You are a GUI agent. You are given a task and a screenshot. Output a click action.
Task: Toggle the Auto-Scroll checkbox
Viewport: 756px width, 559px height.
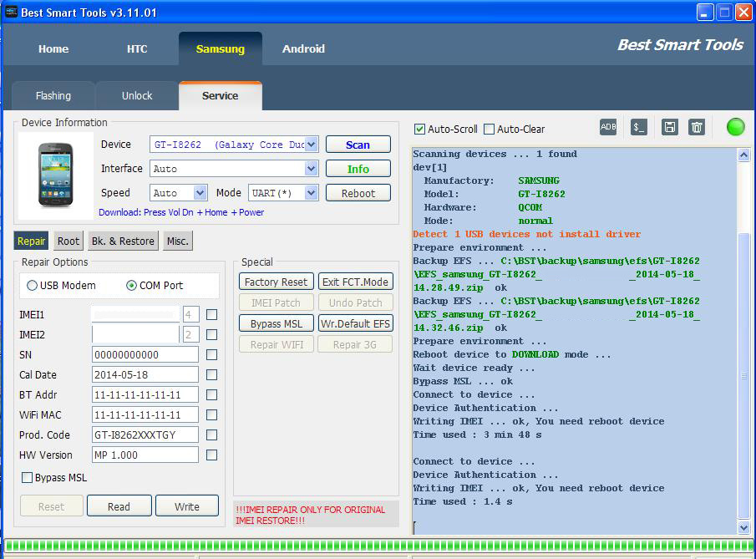[419, 130]
